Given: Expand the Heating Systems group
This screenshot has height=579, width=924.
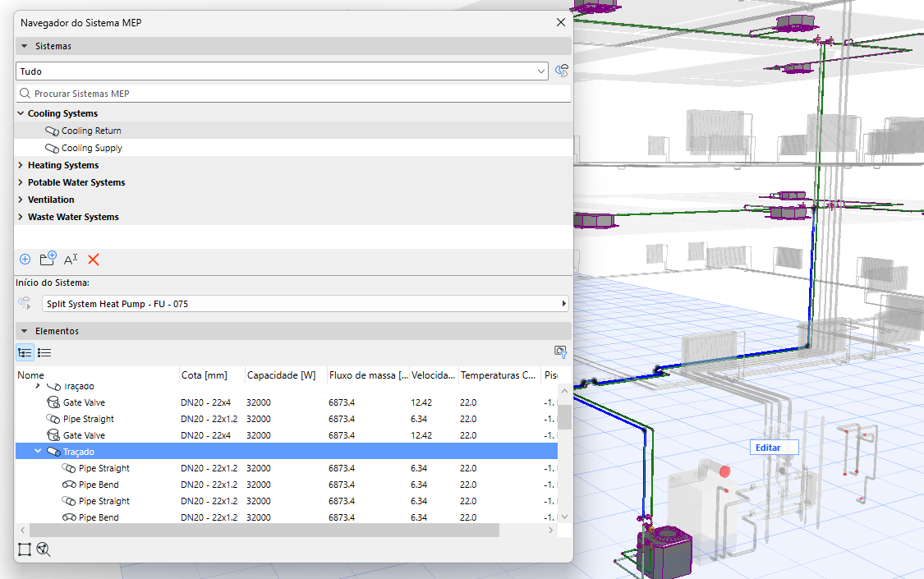Looking at the screenshot, I should (x=21, y=165).
